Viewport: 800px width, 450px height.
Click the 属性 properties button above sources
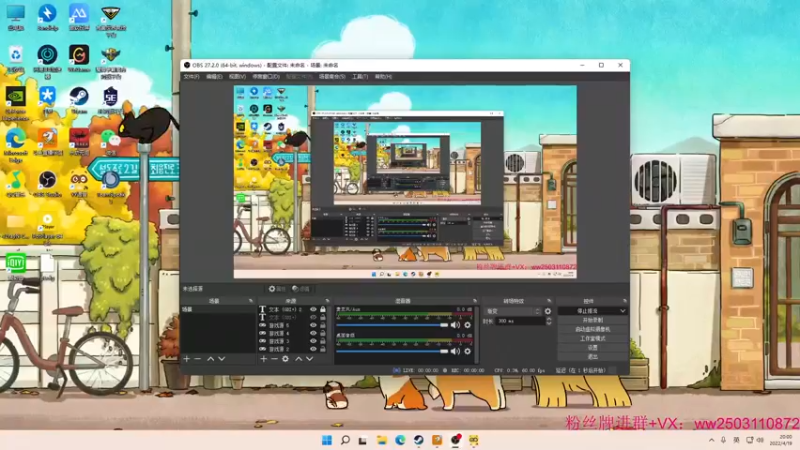coord(277,289)
